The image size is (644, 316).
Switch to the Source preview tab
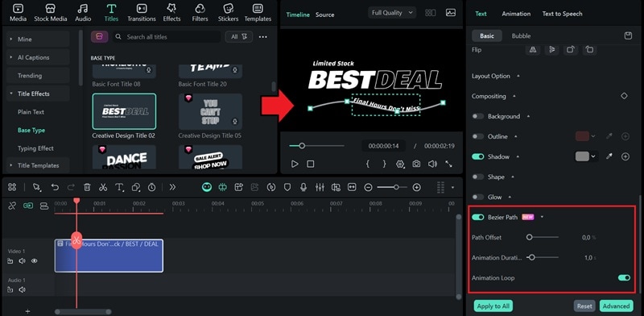[324, 15]
